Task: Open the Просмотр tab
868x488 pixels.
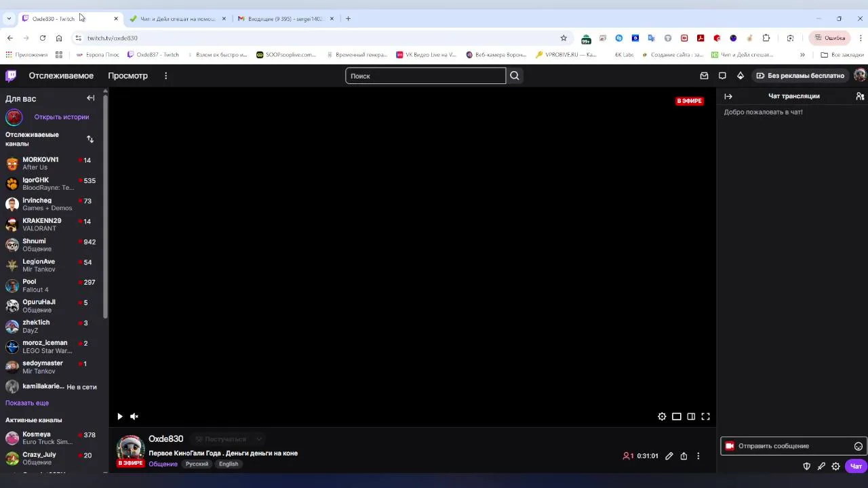Action: click(127, 76)
